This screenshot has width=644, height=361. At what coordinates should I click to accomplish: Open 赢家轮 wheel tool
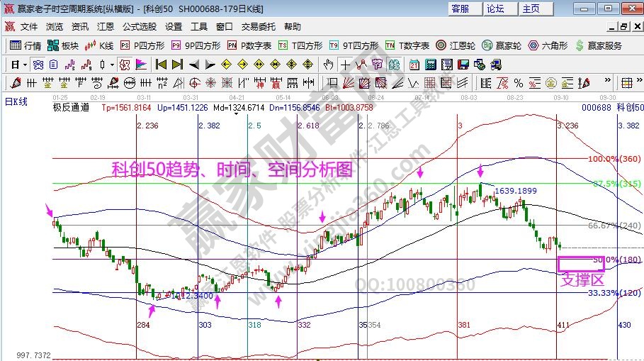[x=501, y=45]
